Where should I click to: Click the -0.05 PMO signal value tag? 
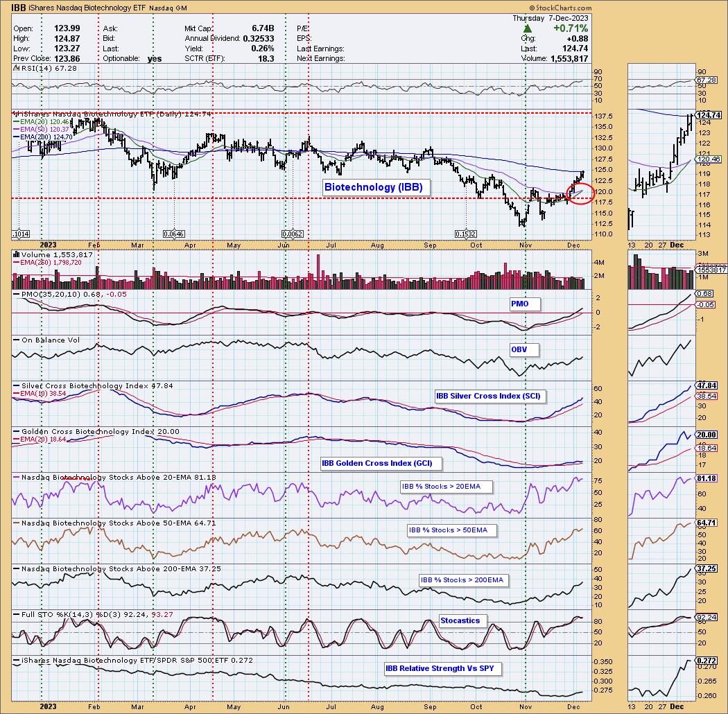pos(706,304)
